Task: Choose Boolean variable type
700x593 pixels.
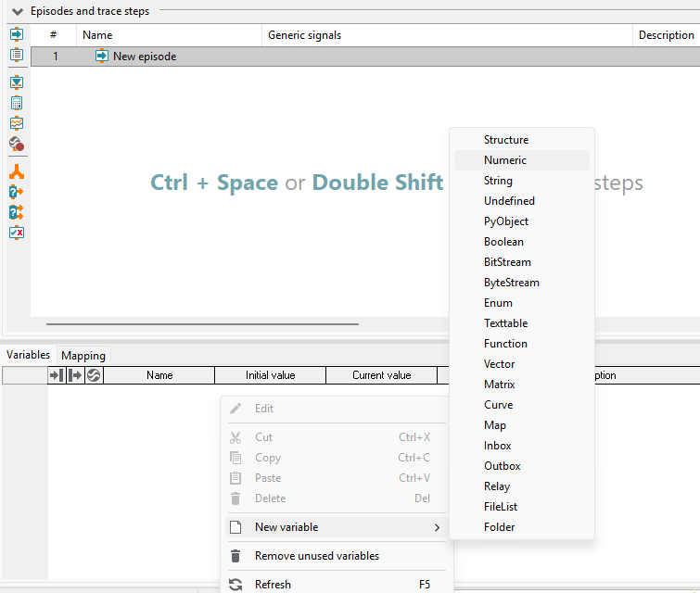Action: [x=521, y=242]
